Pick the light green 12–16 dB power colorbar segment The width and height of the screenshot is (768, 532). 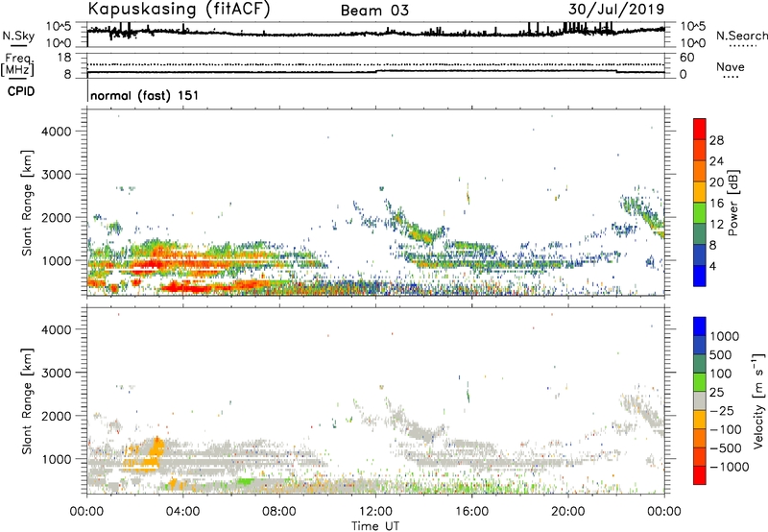pos(700,213)
